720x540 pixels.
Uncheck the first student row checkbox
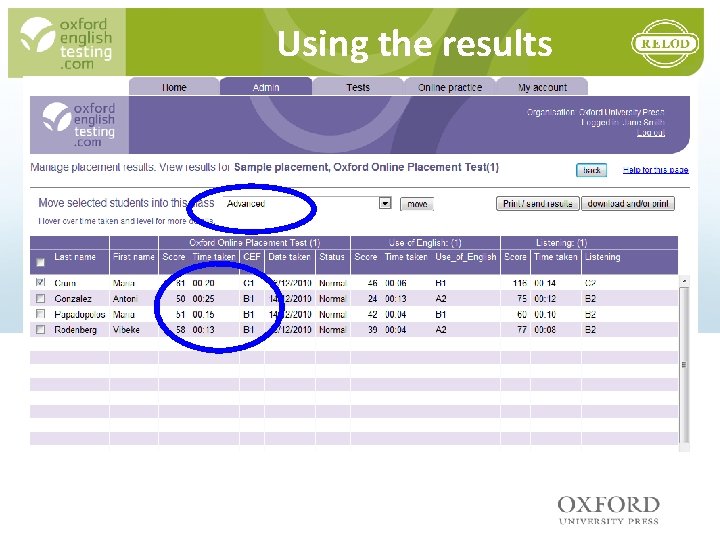pos(40,282)
